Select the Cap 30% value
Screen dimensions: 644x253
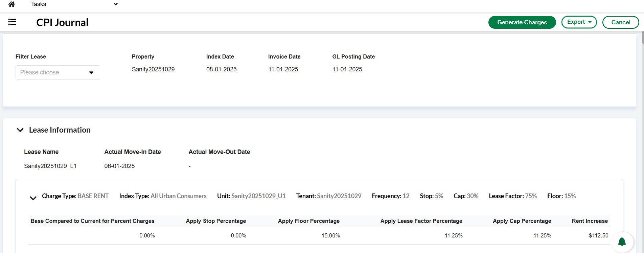(x=473, y=196)
